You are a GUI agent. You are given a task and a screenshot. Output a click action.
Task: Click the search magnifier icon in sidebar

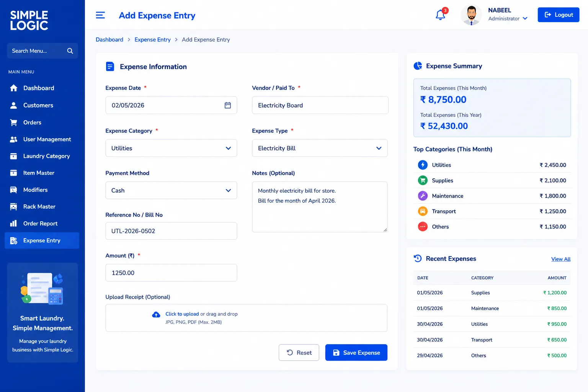70,51
